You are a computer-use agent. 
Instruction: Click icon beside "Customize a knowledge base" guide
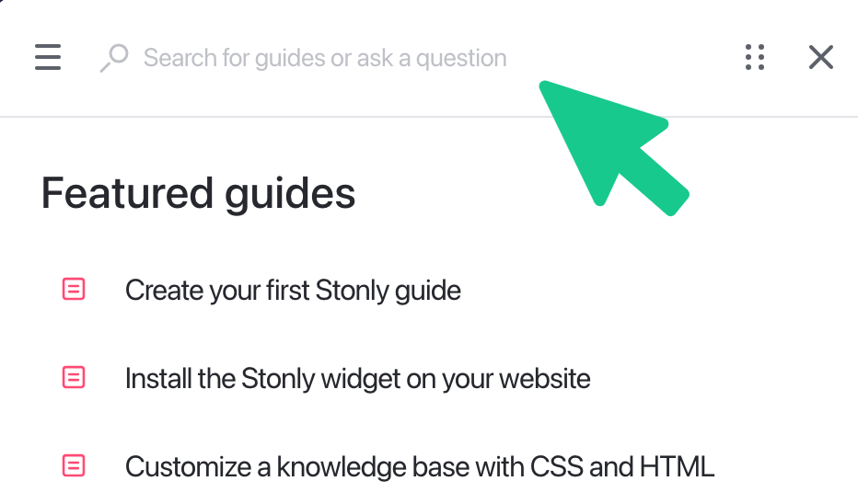(74, 466)
